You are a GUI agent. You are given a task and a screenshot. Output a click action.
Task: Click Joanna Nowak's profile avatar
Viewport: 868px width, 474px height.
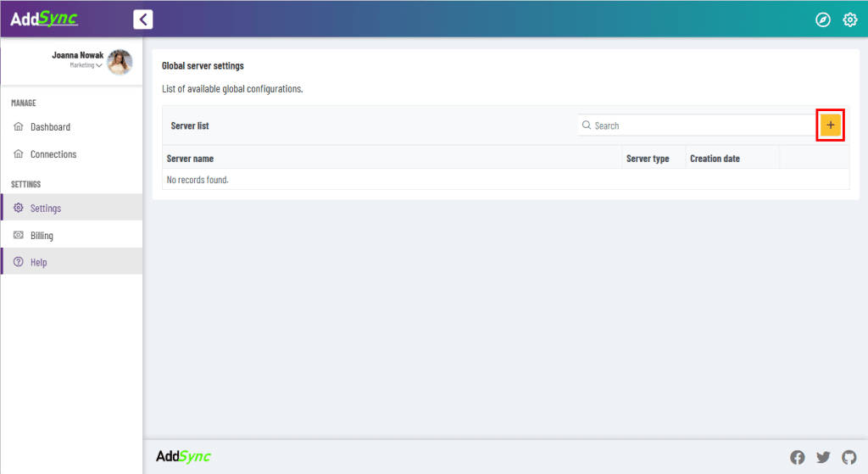click(x=120, y=62)
